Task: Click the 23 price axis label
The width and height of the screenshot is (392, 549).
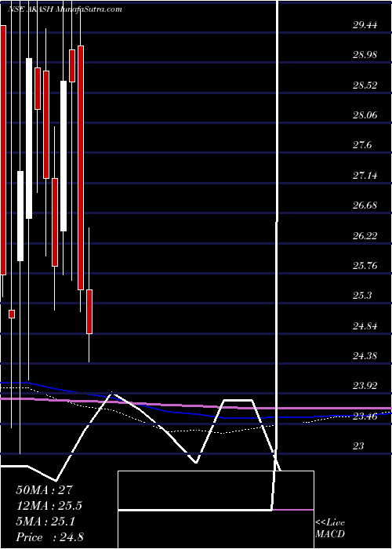Action: pyautogui.click(x=358, y=446)
